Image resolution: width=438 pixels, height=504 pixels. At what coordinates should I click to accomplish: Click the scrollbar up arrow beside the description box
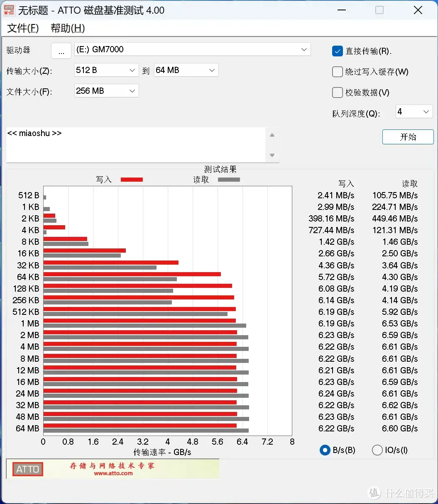(x=272, y=134)
